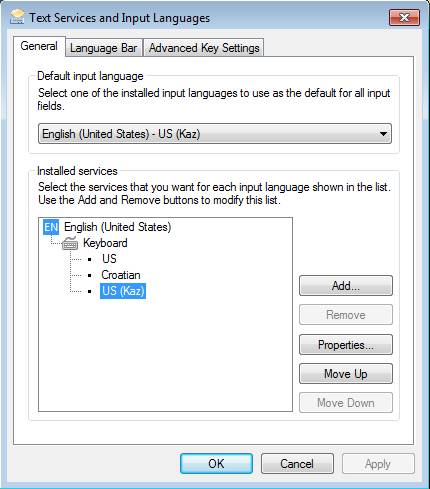The width and height of the screenshot is (430, 489).
Task: Select the Croatian keyboard layout
Action: coord(121,275)
